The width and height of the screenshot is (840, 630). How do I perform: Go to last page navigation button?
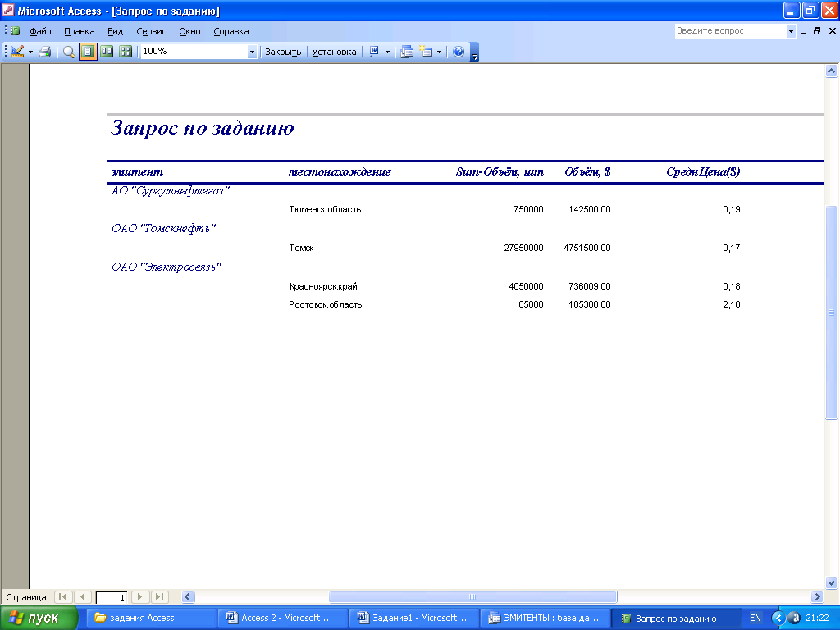pyautogui.click(x=159, y=597)
